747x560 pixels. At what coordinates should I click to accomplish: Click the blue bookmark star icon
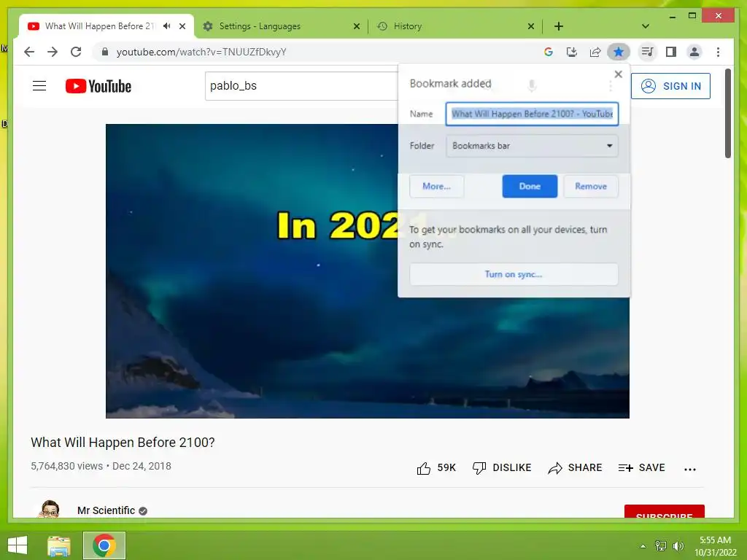[x=619, y=52]
